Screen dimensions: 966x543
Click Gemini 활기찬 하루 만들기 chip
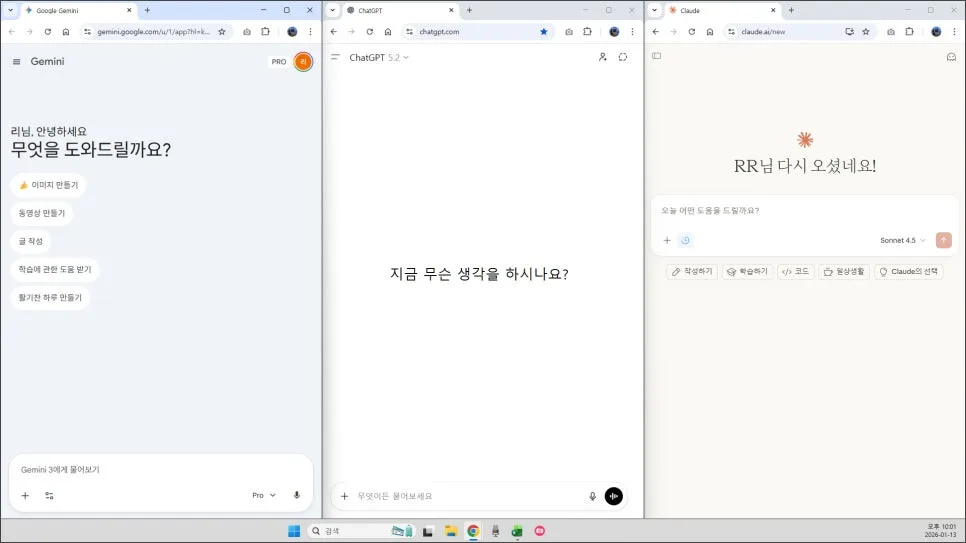click(x=50, y=298)
